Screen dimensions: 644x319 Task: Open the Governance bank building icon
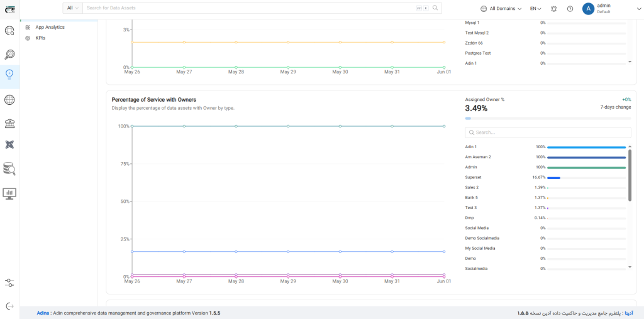pyautogui.click(x=9, y=122)
